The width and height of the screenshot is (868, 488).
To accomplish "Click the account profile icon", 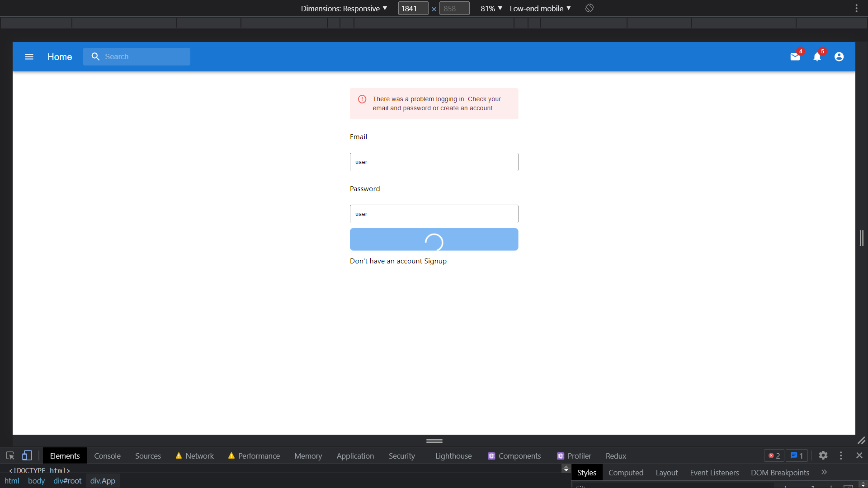I will (839, 57).
